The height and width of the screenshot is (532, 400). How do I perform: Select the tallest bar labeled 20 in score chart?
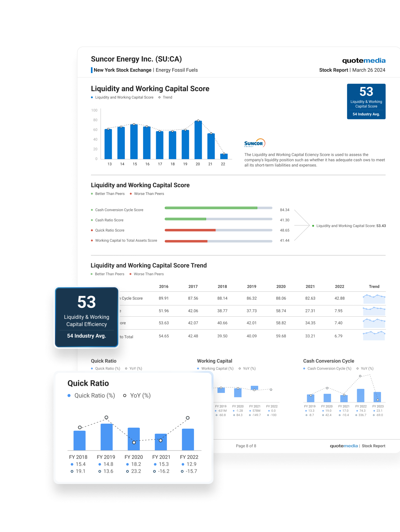198,140
